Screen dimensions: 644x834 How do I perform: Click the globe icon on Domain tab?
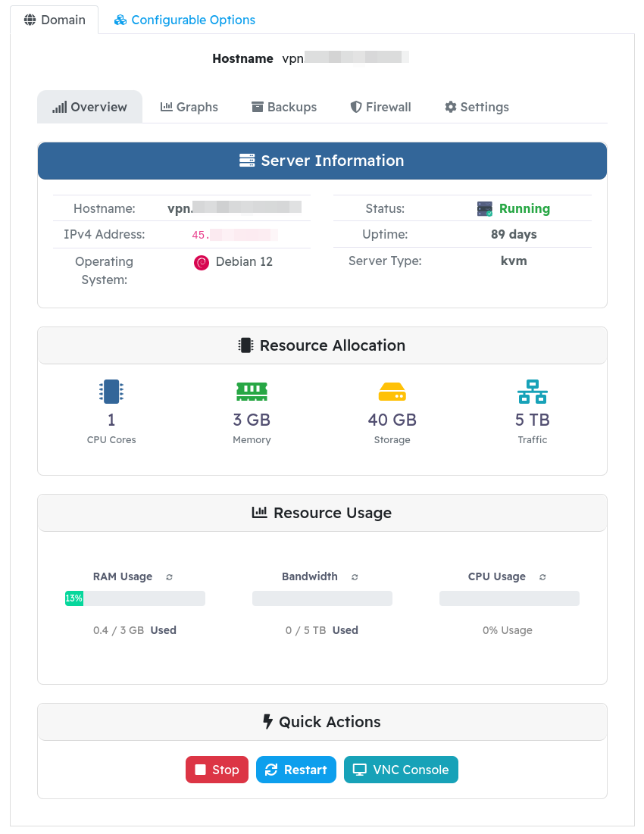(x=30, y=20)
